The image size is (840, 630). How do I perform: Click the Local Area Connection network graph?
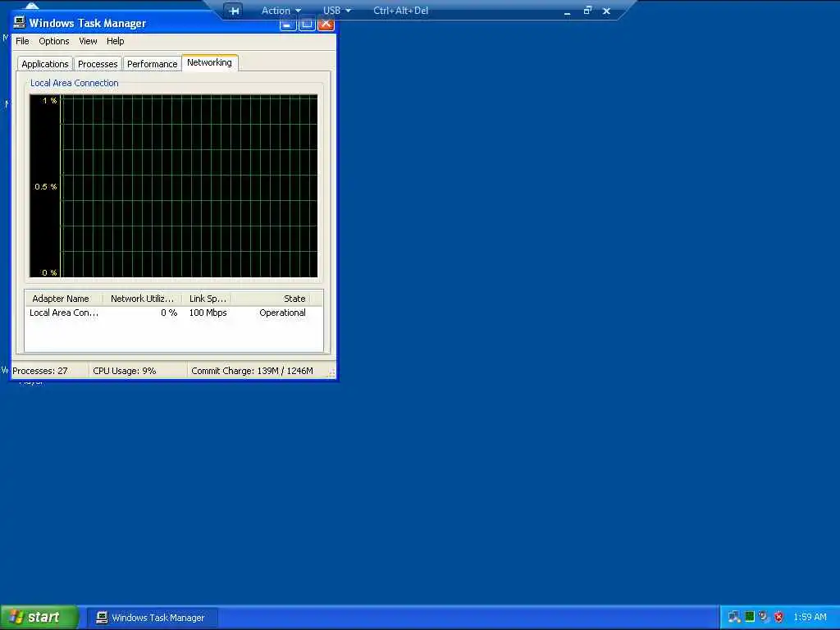tap(174, 186)
